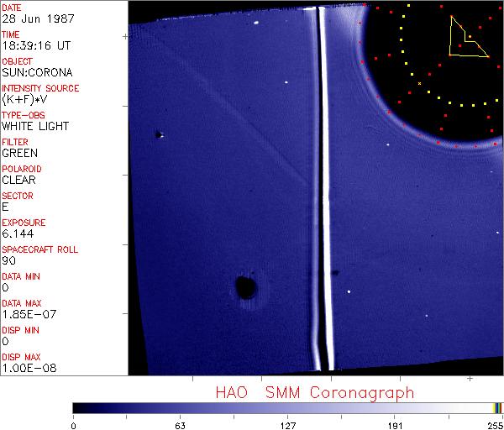The width and height of the screenshot is (504, 430).
Task: Click the GREEN filter value
Action: [19, 154]
